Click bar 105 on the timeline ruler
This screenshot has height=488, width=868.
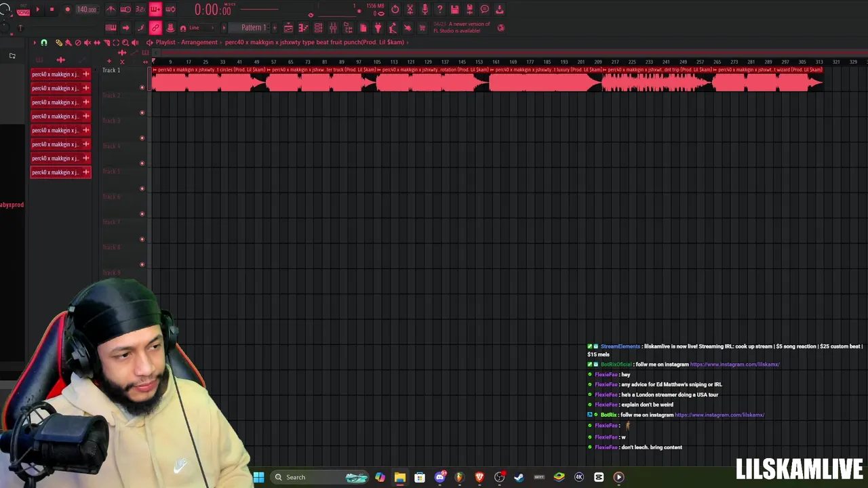click(376, 62)
